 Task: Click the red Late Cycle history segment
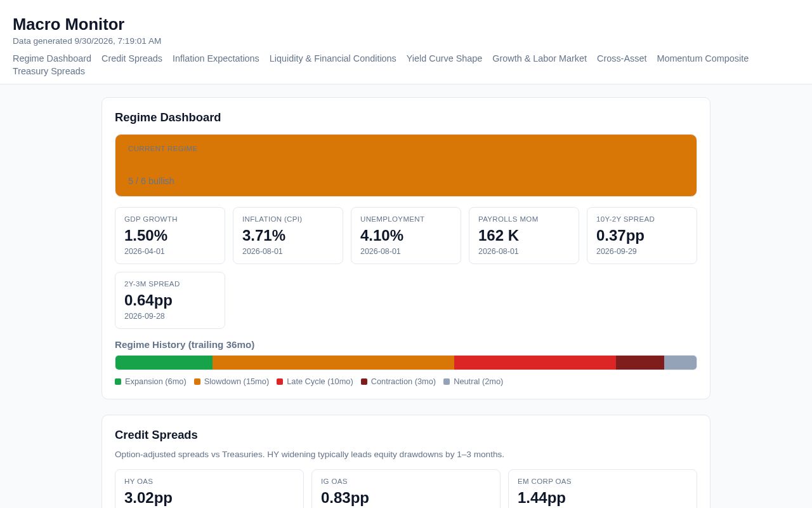point(535,363)
